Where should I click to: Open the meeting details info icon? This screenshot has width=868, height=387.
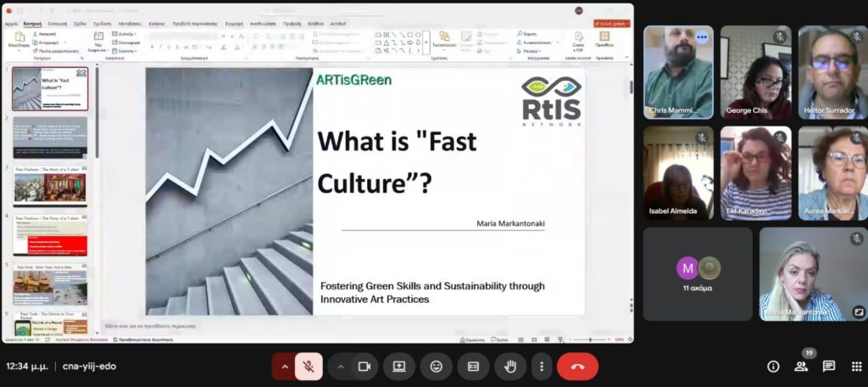coord(773,367)
